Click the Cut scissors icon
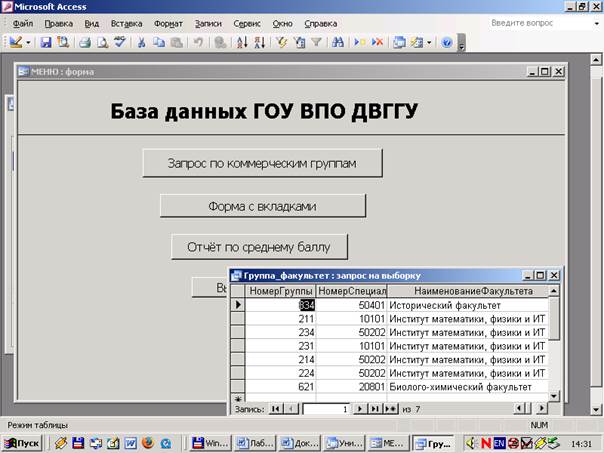 tap(142, 42)
